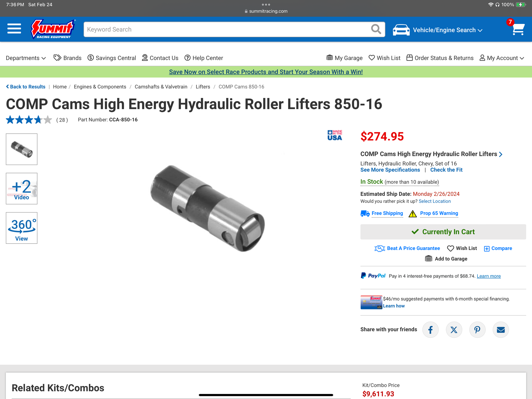Open the 360° View thumbnail
532x399 pixels.
click(x=22, y=228)
